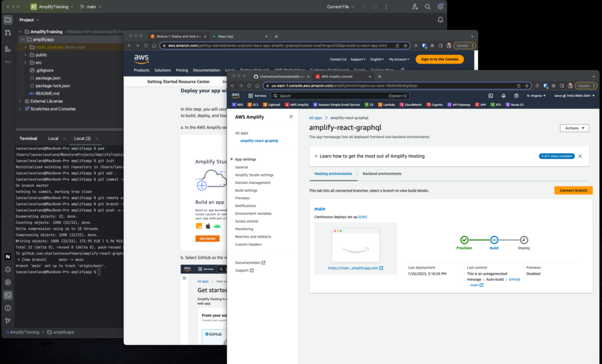
Task: Click the Provision stage checkmark icon
Action: point(464,240)
